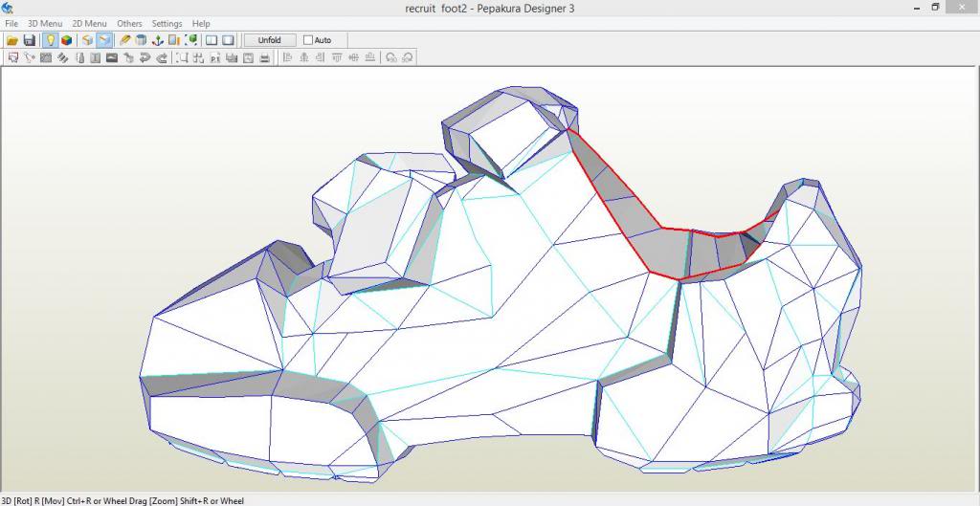Viewport: 980px width, 506px height.
Task: Click the anchor icon in the toolbar
Action: (157, 40)
